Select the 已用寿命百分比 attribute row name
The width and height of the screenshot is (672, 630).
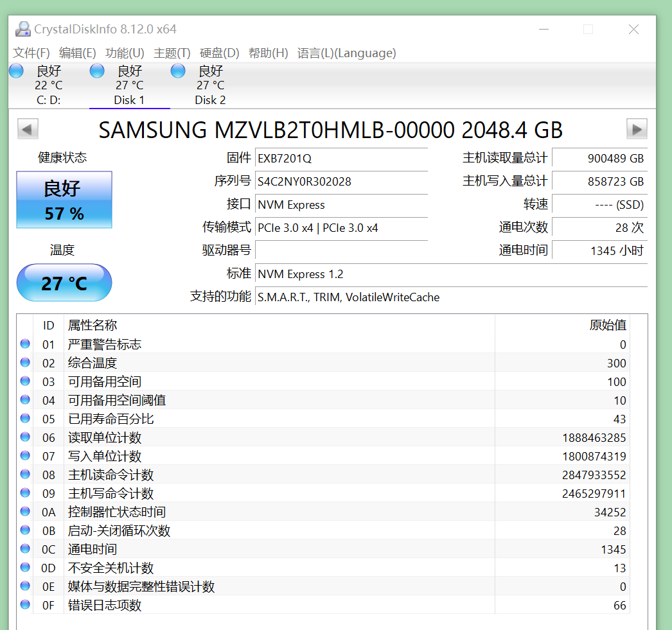(111, 419)
